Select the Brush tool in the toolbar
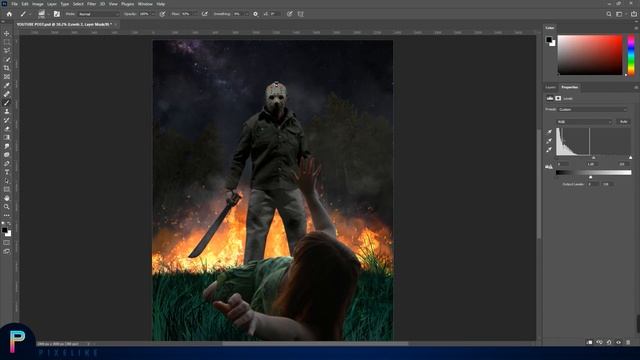Screen dimensions: 640x360 point(7,103)
